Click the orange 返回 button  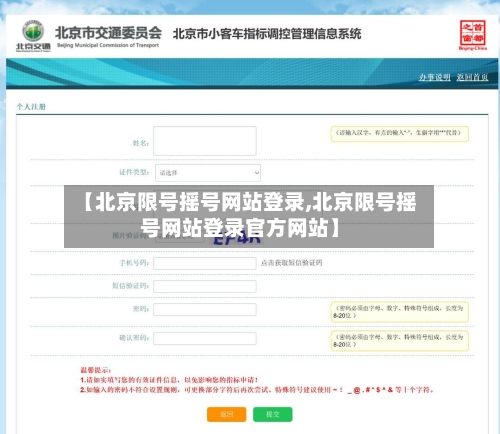point(226,414)
